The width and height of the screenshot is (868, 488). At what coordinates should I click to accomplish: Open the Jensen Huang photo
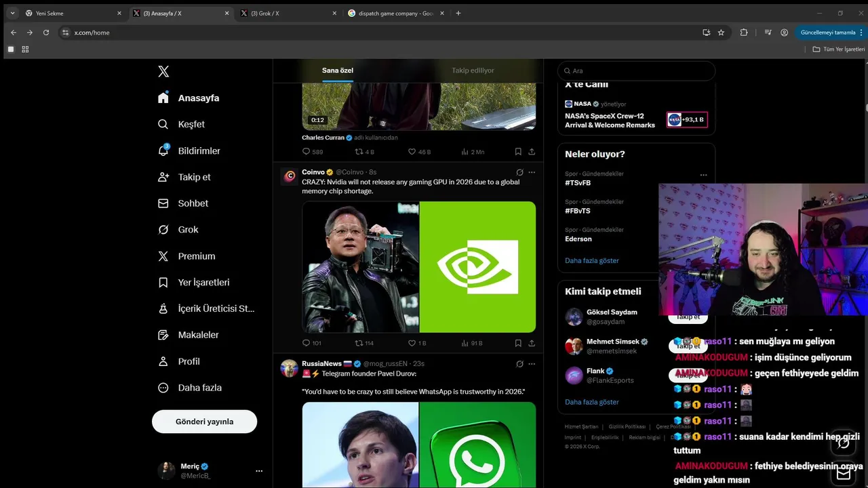[x=360, y=267]
